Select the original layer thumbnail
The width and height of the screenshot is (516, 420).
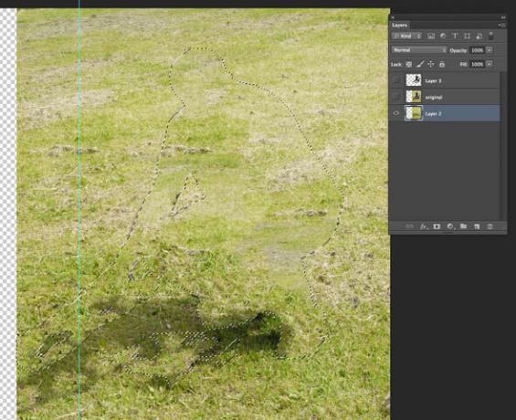(414, 97)
